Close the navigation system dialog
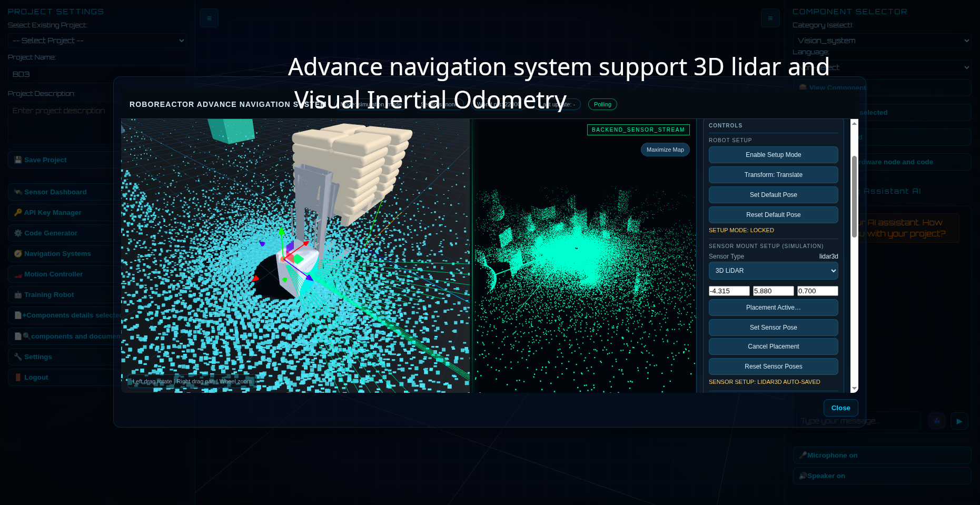This screenshot has width=980, height=505. point(840,408)
